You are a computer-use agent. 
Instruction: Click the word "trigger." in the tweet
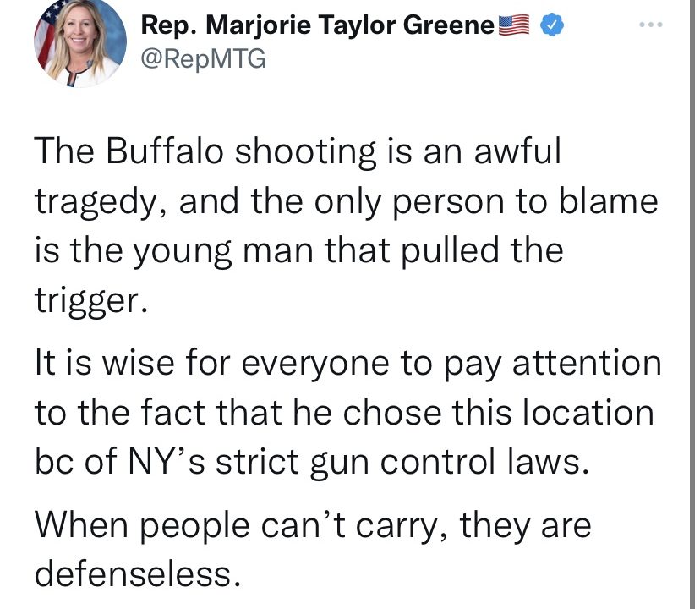tap(91, 301)
